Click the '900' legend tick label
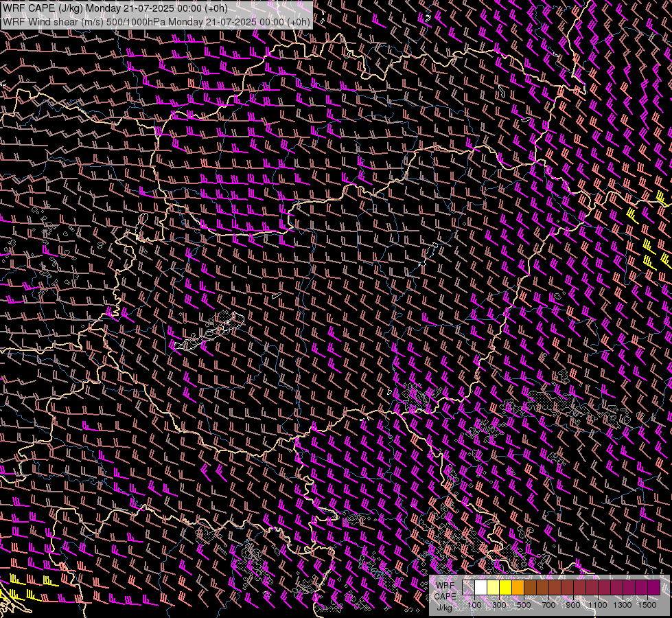Viewport: 672px width, 618px height. point(573,605)
